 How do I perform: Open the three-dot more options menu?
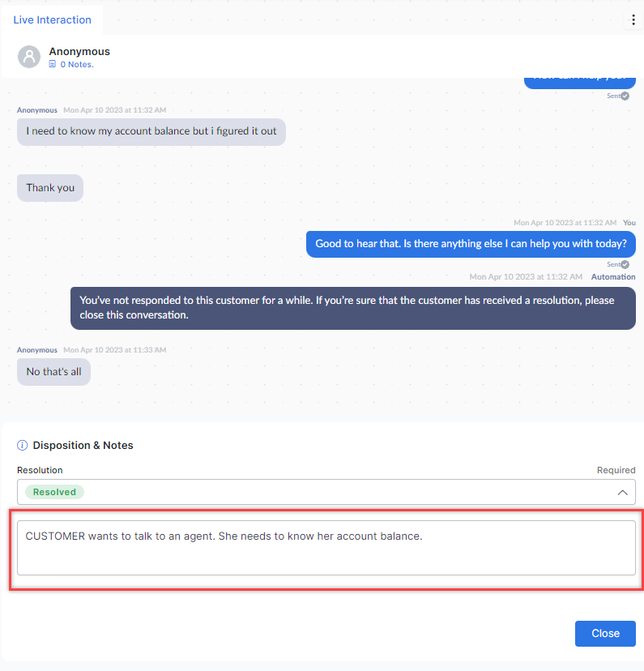[633, 19]
